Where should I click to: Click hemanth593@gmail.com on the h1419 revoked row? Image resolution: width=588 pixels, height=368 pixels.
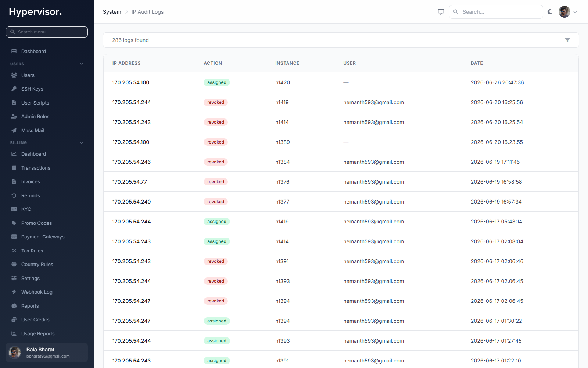pyautogui.click(x=373, y=102)
